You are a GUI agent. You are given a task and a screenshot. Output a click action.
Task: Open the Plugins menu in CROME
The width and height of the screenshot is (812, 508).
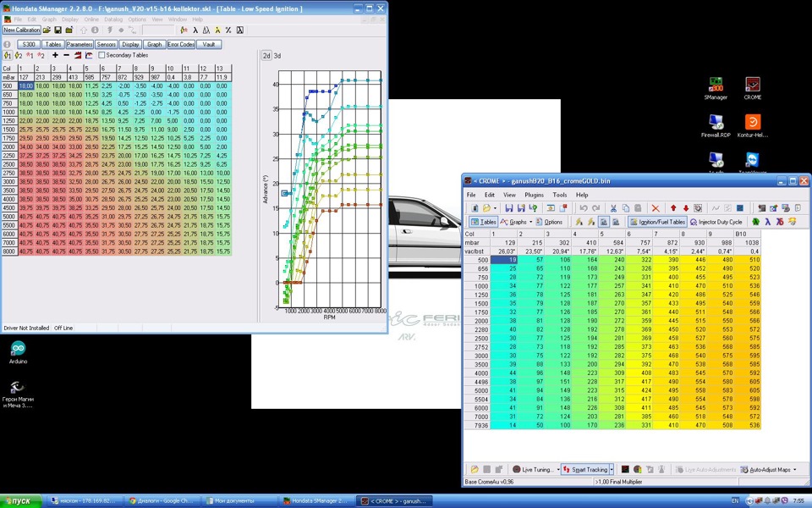[534, 195]
